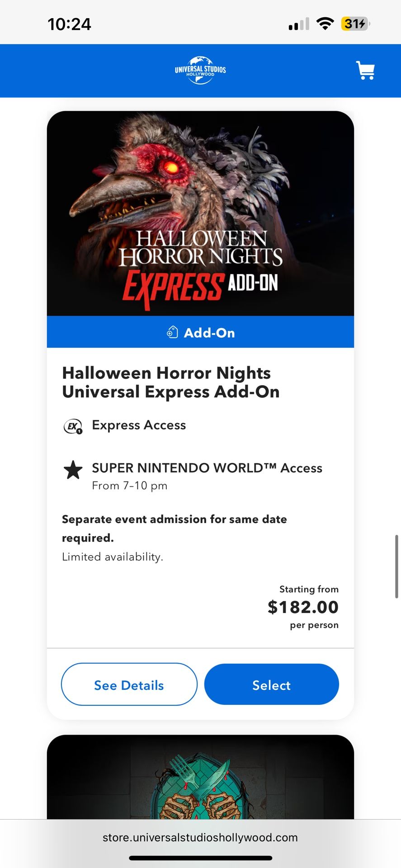Tap the store.universalstudioshollywood.com address bar
Screen dimensions: 401x868
point(200,837)
